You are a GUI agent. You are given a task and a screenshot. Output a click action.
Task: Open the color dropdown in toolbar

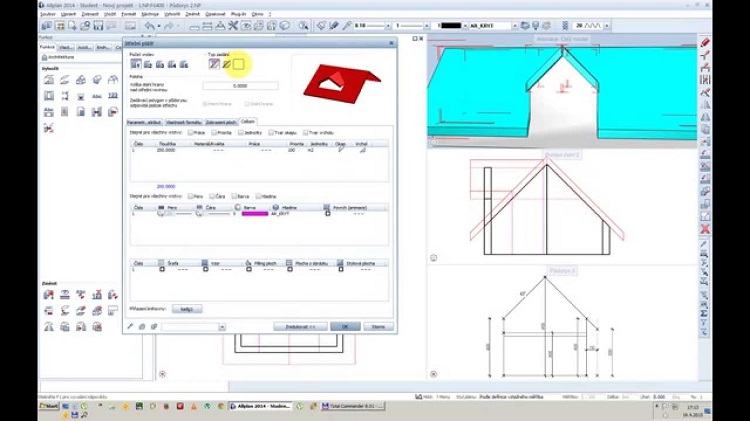465,26
